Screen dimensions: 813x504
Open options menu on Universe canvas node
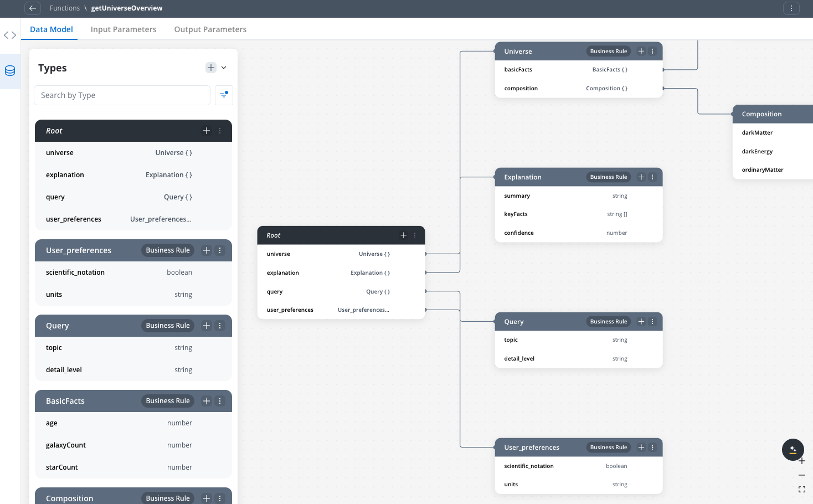tap(652, 52)
